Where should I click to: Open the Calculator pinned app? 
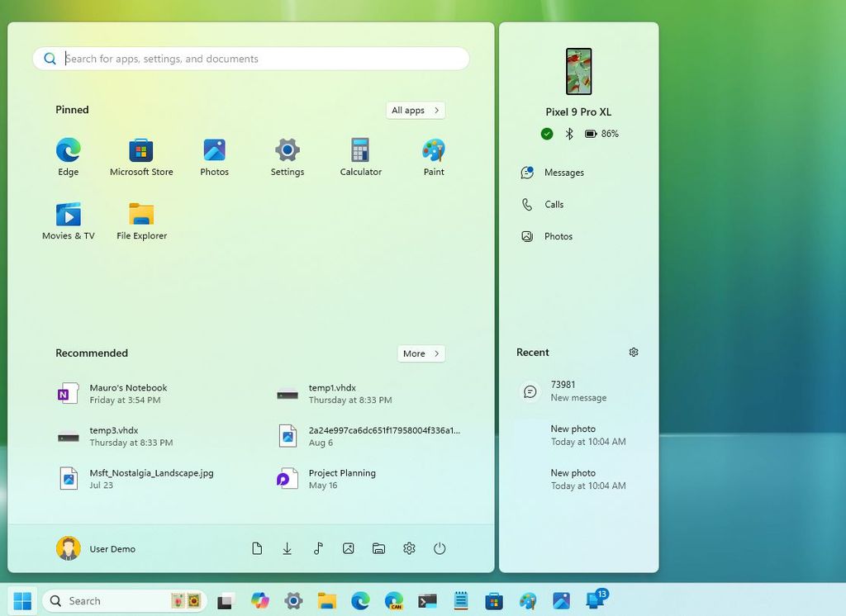360,155
